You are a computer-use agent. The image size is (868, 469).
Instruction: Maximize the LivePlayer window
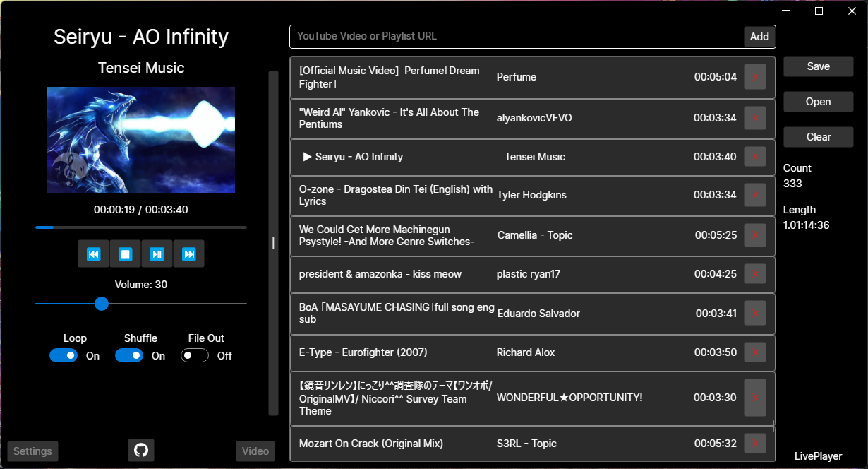(819, 11)
